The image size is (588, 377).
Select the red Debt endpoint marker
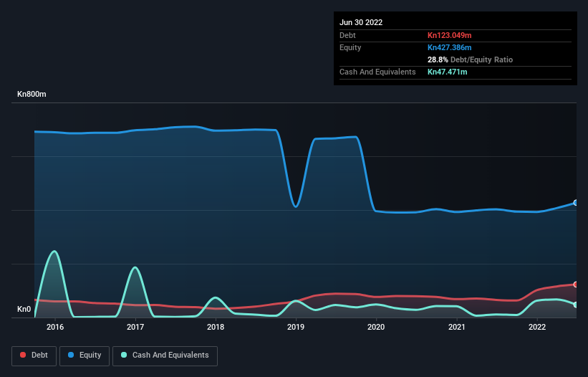pyautogui.click(x=576, y=285)
